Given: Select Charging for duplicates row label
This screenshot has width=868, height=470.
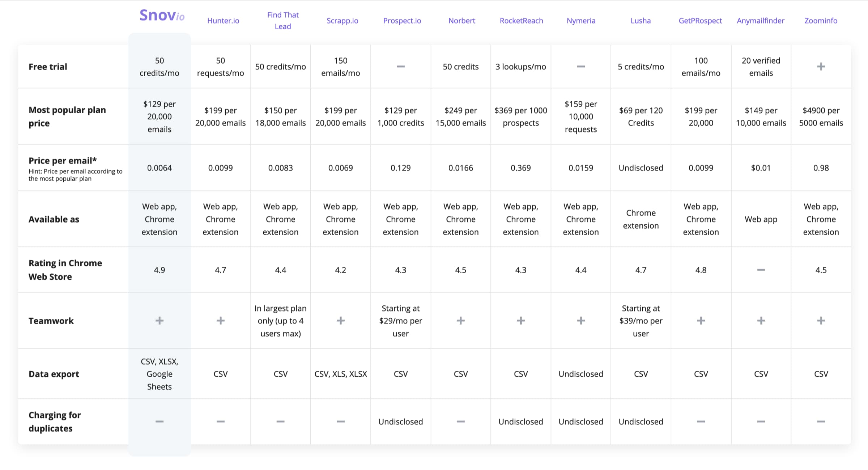Looking at the screenshot, I should (55, 422).
